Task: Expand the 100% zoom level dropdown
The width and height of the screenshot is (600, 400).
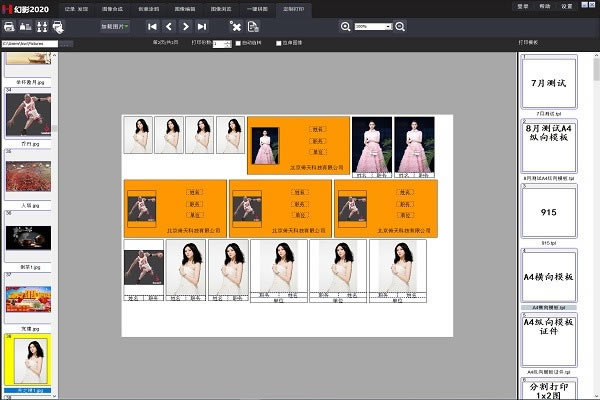Action: pyautogui.click(x=373, y=26)
